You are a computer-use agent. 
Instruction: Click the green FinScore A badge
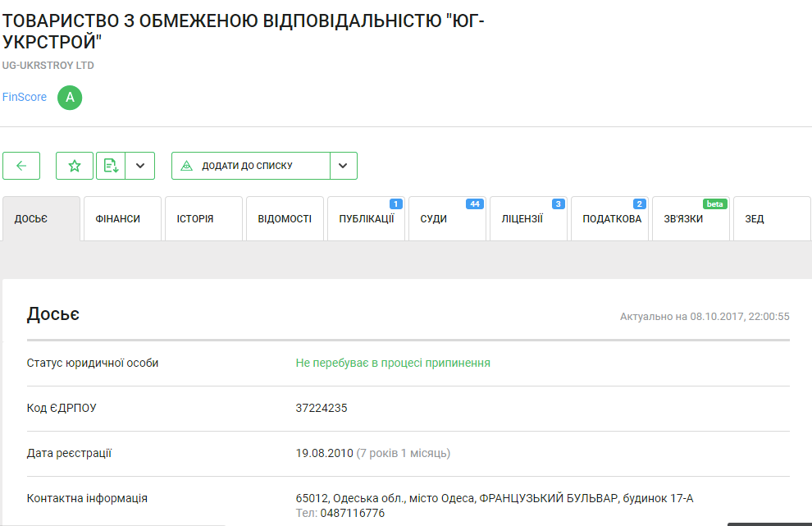pos(70,98)
